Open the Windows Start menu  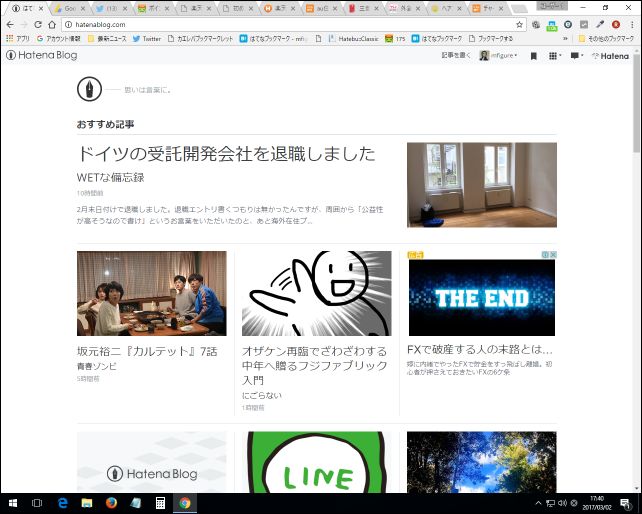13,503
